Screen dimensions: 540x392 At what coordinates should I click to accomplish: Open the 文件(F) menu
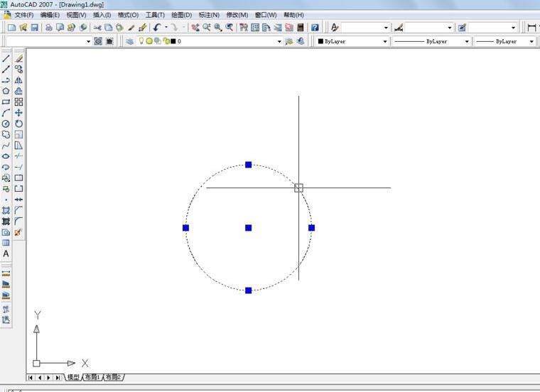pos(23,15)
